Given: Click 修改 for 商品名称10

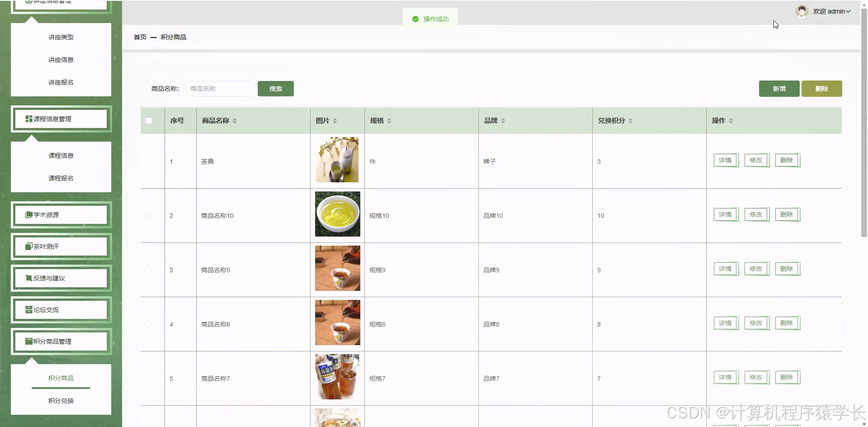Looking at the screenshot, I should (756, 214).
